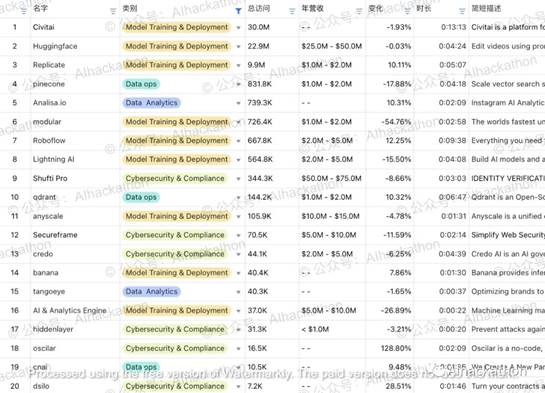
Task: Click the 名字 column header label
Action: pos(40,8)
